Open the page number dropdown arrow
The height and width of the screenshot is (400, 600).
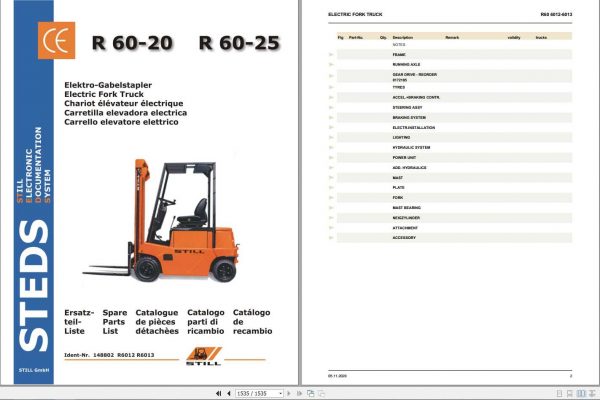280,393
